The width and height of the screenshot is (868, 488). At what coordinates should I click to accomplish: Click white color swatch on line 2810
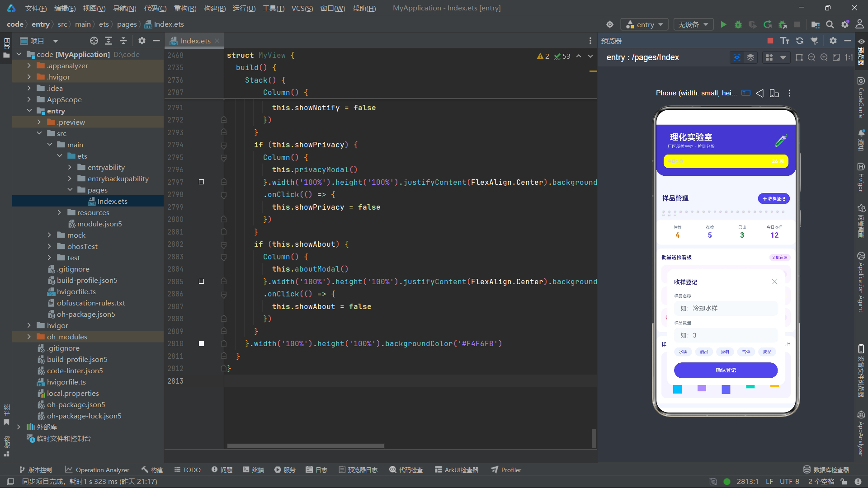click(x=202, y=344)
